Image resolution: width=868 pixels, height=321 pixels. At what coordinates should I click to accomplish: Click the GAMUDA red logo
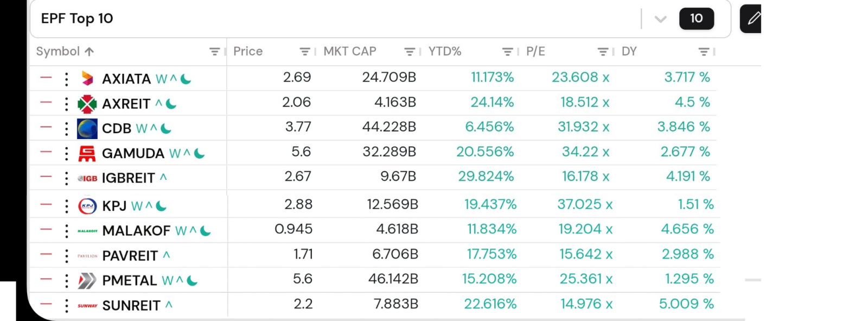pos(87,154)
